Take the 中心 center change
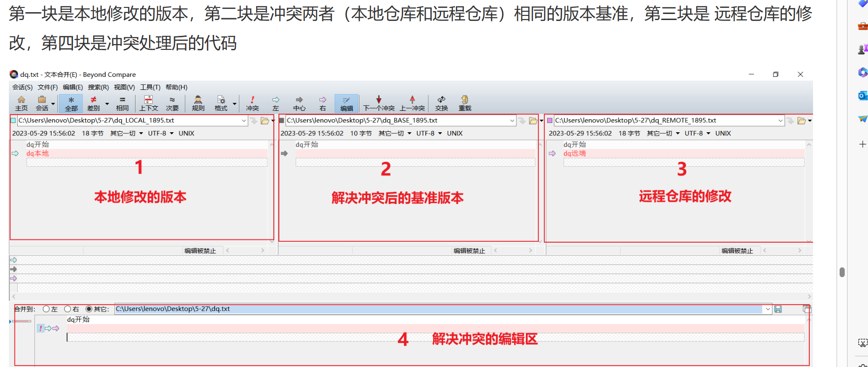Screen dimensions: 868x367 click(x=299, y=103)
